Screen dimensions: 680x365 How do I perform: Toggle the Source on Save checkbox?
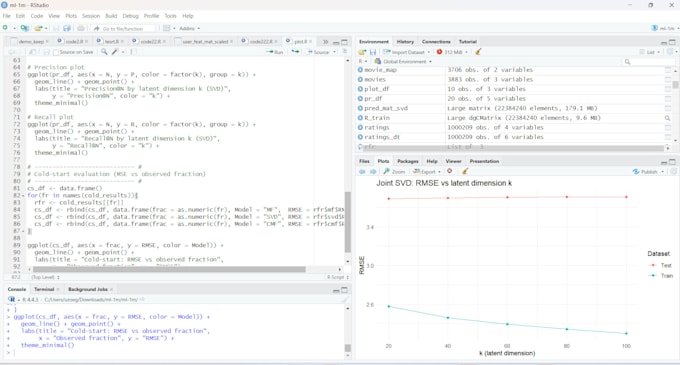tap(56, 52)
